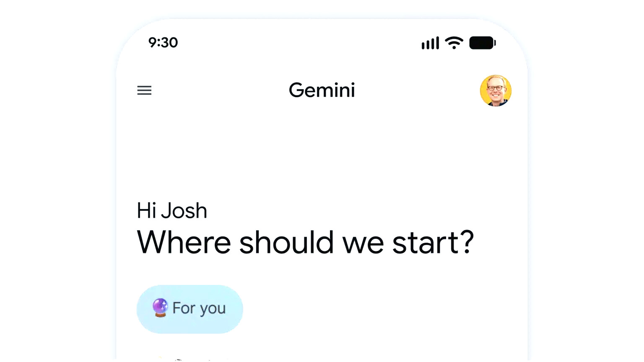Screen dimensions: 644x362
Task: Click the Gemini title in the header
Action: point(322,90)
